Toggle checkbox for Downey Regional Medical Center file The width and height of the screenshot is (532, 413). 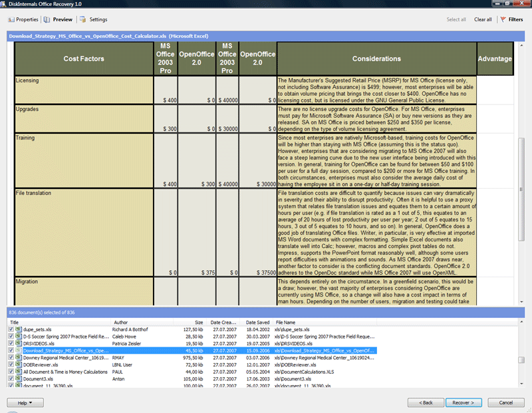tap(11, 357)
